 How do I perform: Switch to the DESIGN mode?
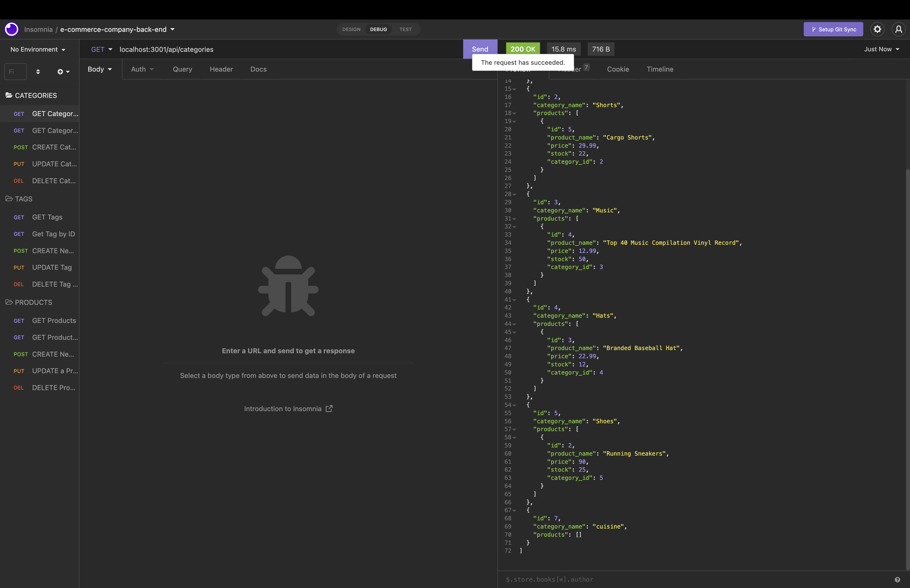coord(351,29)
